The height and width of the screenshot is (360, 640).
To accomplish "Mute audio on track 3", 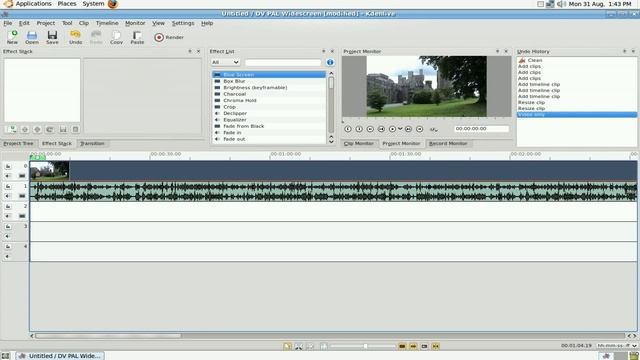I will 8,236.
